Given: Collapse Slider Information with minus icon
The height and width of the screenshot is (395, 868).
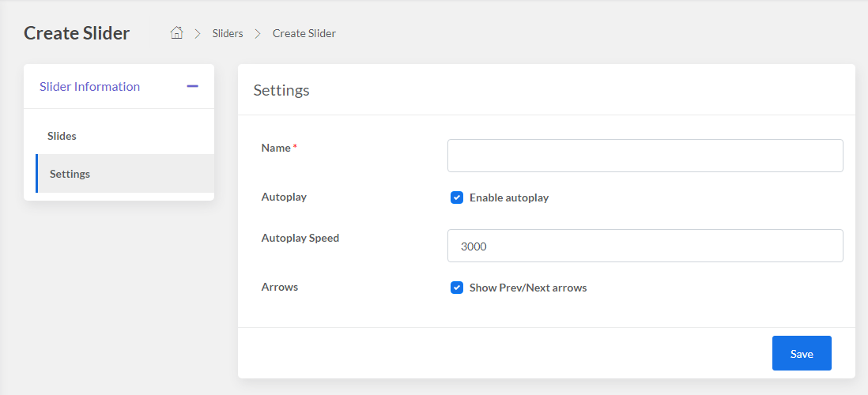Looking at the screenshot, I should pos(192,86).
